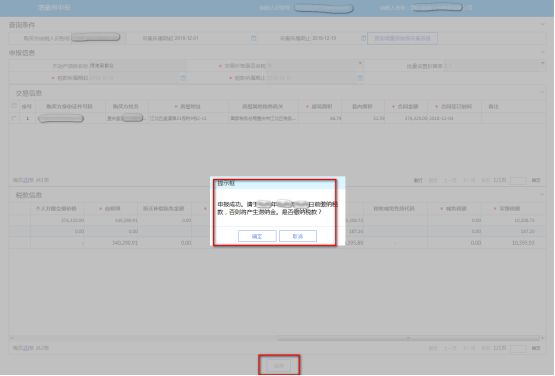Collapse the 税款信息 section chevron
This screenshot has height=376, width=555.
coord(542,194)
